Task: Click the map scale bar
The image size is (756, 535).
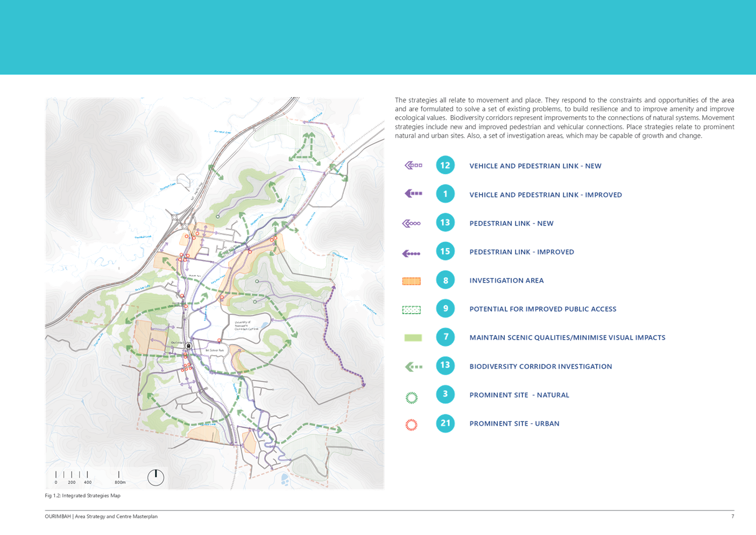Action: click(89, 477)
